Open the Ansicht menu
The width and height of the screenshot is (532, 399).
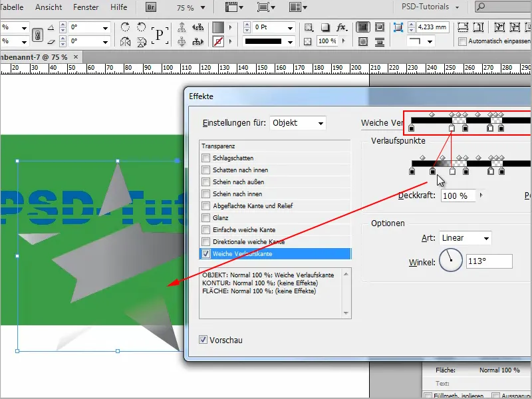coord(49,7)
